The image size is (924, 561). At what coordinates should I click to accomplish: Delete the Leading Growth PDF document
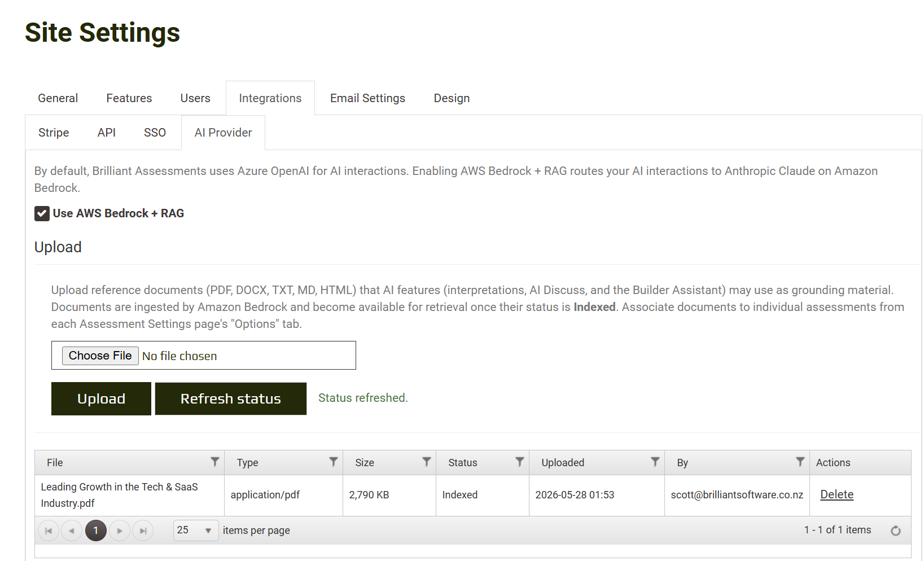837,494
